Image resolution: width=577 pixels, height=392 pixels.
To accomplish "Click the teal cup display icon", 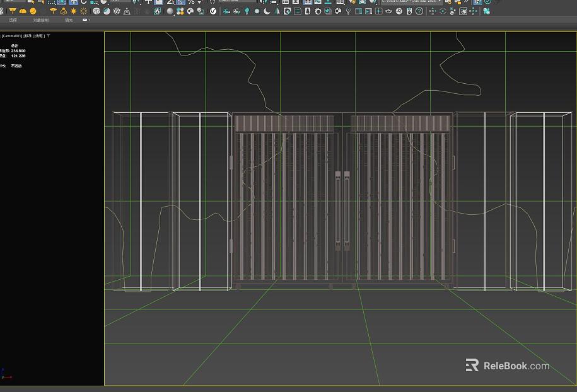I will tap(328, 11).
